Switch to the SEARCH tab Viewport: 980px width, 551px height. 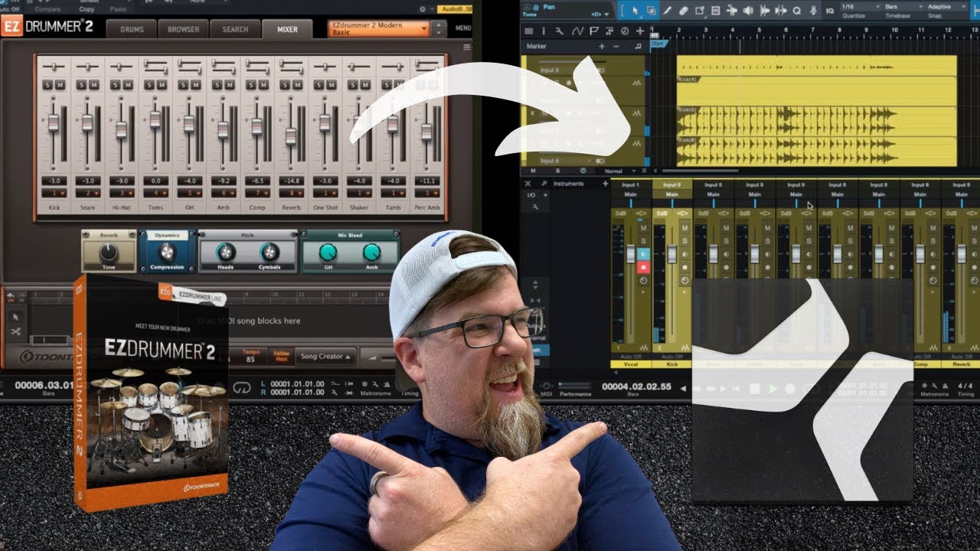[x=235, y=29]
